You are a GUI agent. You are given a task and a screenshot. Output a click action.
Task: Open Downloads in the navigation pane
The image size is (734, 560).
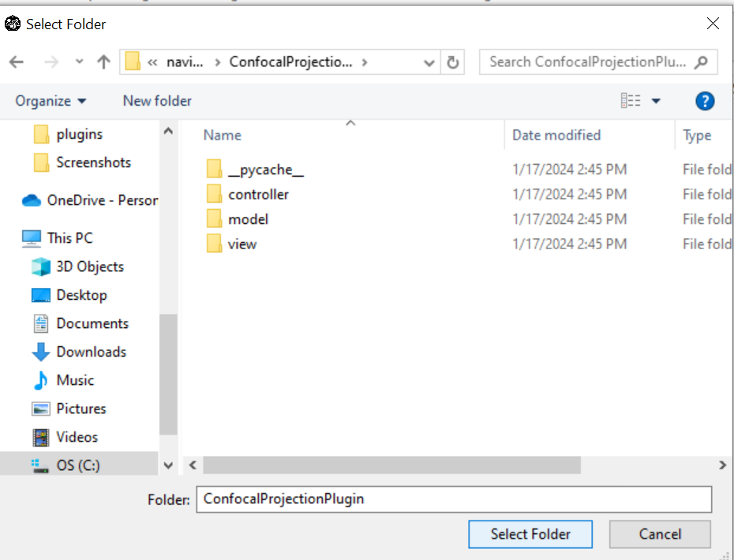point(91,352)
